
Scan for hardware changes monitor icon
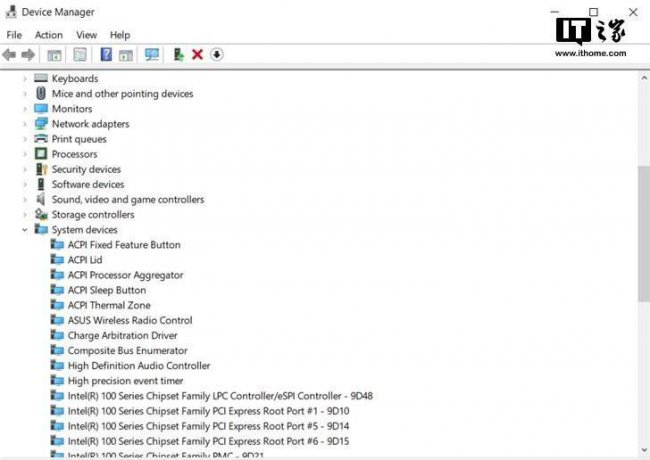coord(152,54)
